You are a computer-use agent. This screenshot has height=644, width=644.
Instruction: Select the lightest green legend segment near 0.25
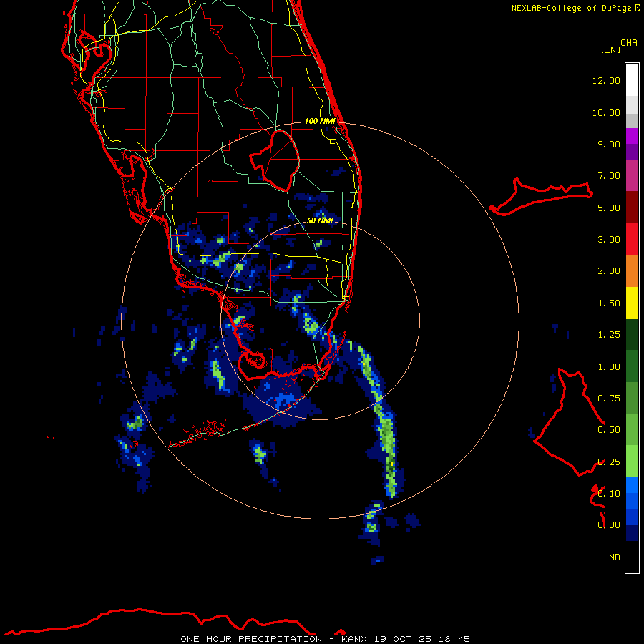click(632, 462)
